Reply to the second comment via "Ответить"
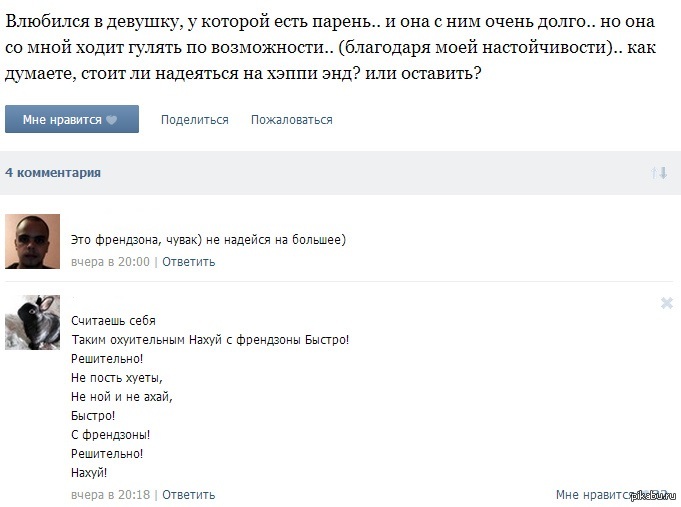Viewport: 681px width, 507px height. click(189, 494)
